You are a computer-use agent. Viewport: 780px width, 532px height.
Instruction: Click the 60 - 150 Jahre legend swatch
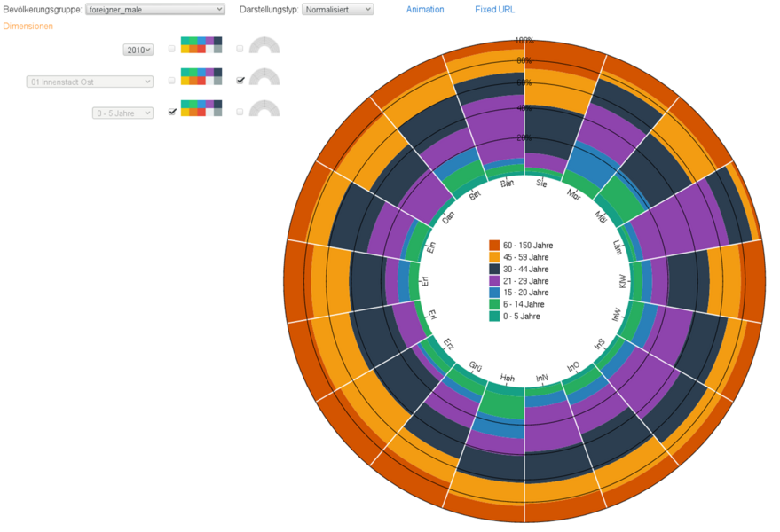click(x=494, y=245)
